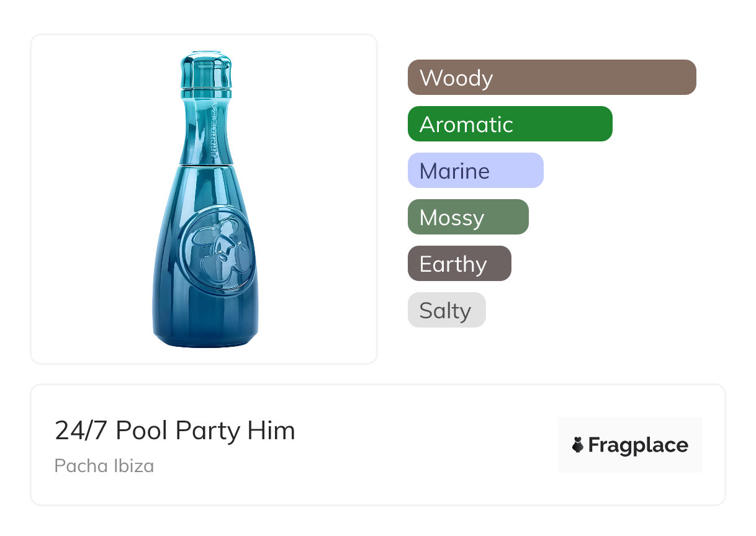
Task: Click the Fragplace logo tile background
Action: point(630,428)
